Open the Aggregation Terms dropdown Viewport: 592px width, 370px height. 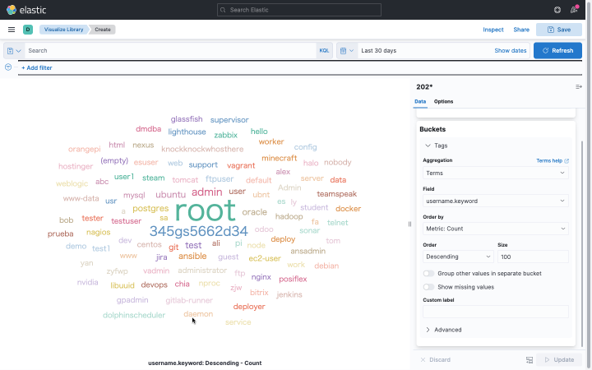(x=495, y=173)
